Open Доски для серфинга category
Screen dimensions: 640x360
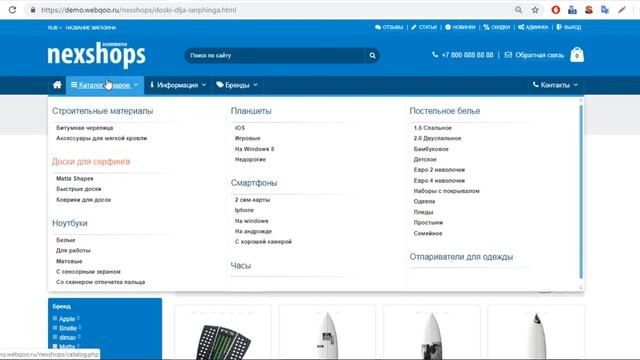(x=91, y=162)
